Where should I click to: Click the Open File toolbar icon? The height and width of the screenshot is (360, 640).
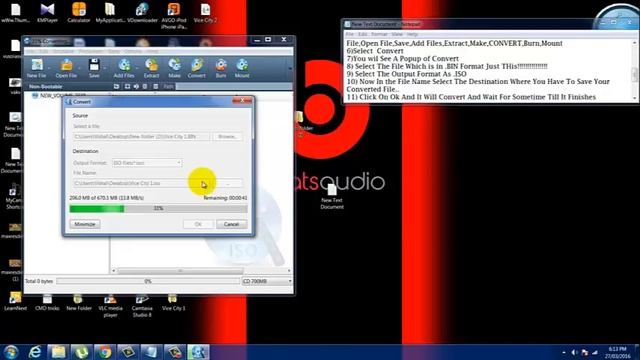tap(66, 68)
